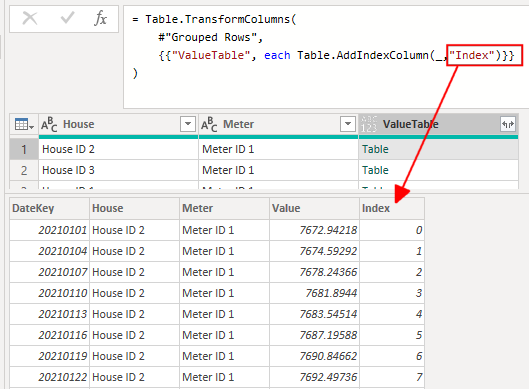Viewport: 529px width, 389px height.
Task: Click the Meter preview column header
Action: 225,209
